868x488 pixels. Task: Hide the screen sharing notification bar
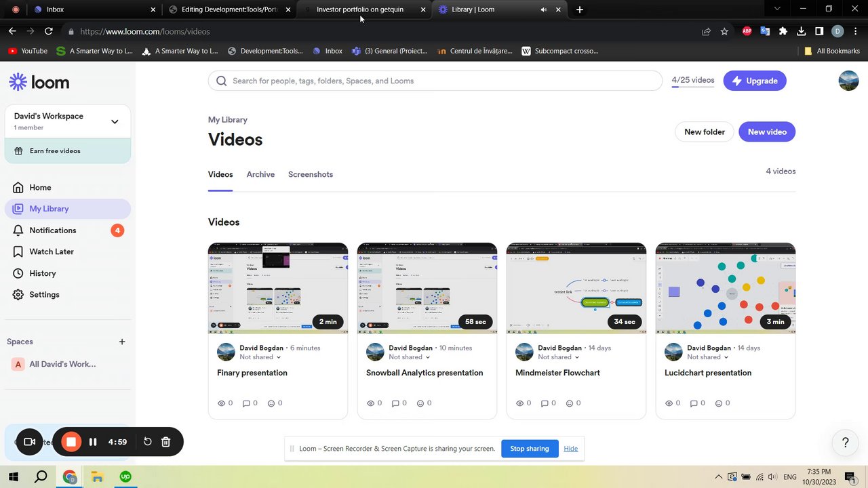570,449
